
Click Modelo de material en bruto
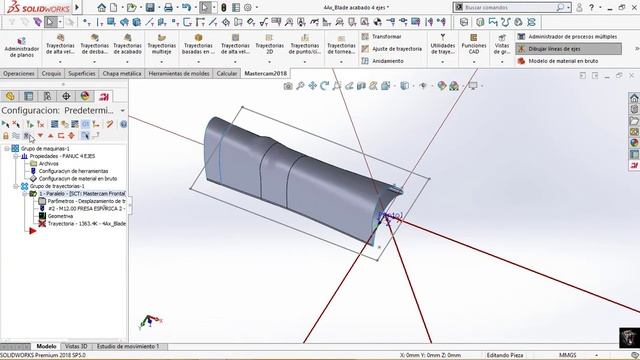coord(558,61)
